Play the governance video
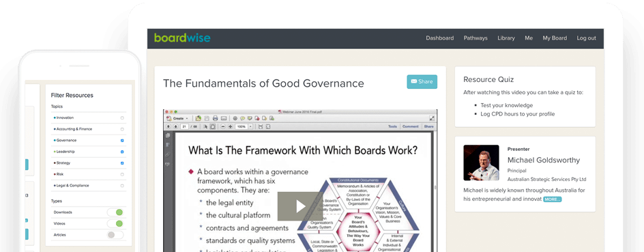 pyautogui.click(x=300, y=206)
